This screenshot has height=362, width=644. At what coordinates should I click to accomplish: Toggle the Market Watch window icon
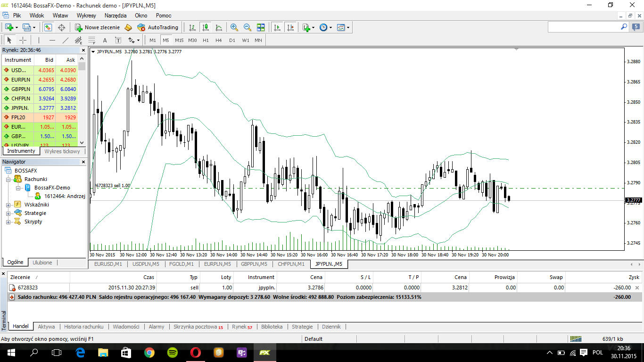(x=48, y=27)
